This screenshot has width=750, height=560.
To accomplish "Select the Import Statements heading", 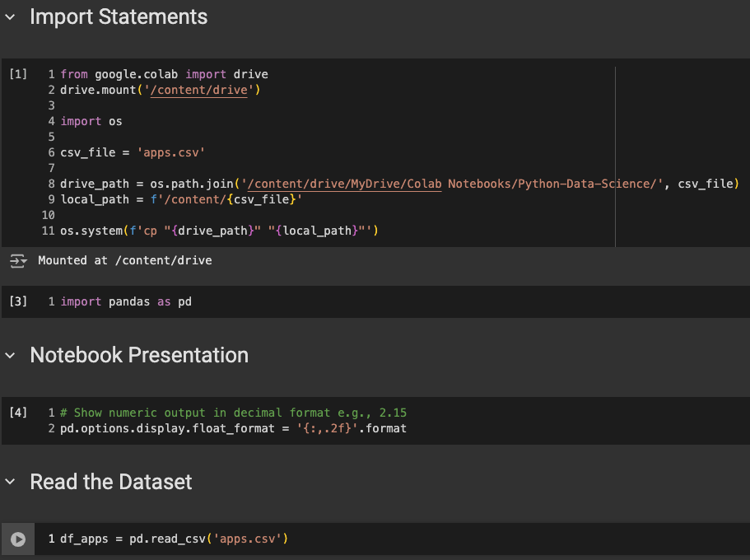I will pos(119,16).
